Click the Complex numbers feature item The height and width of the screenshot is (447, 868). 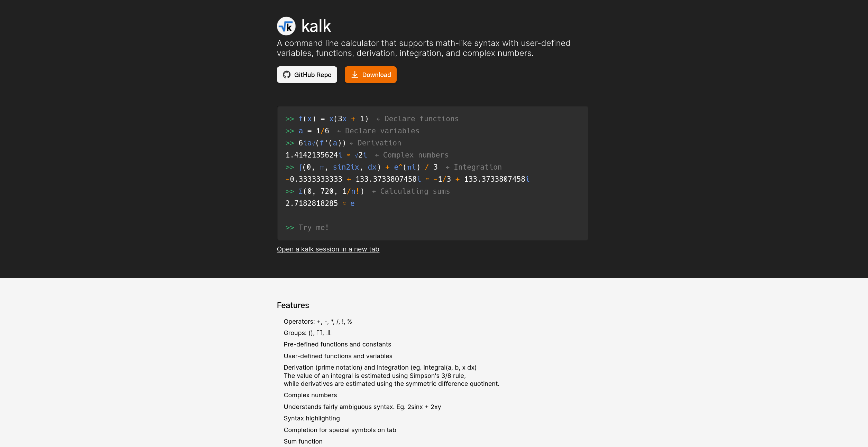click(311, 395)
